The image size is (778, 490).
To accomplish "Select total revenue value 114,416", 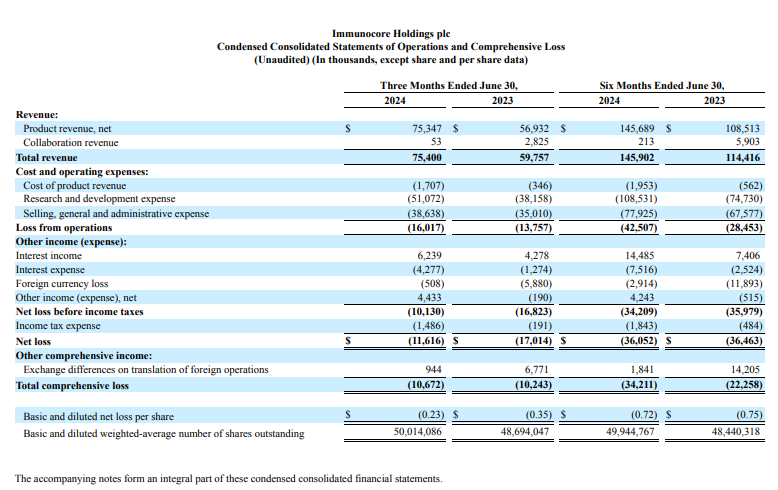I will click(x=743, y=158).
